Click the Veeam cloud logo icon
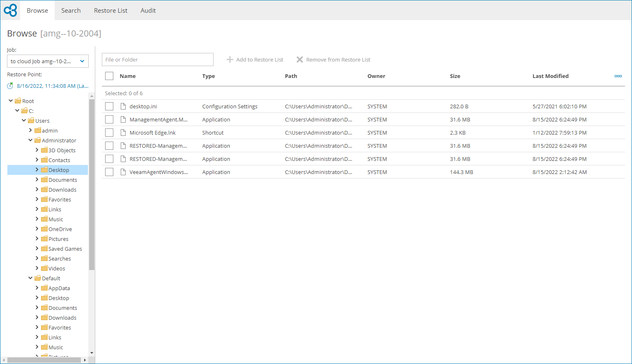This screenshot has height=364, width=632. 10,10
